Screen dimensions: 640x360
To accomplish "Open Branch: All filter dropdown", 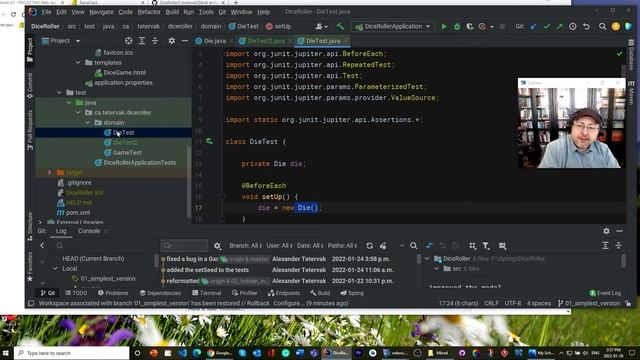I will tap(245, 246).
